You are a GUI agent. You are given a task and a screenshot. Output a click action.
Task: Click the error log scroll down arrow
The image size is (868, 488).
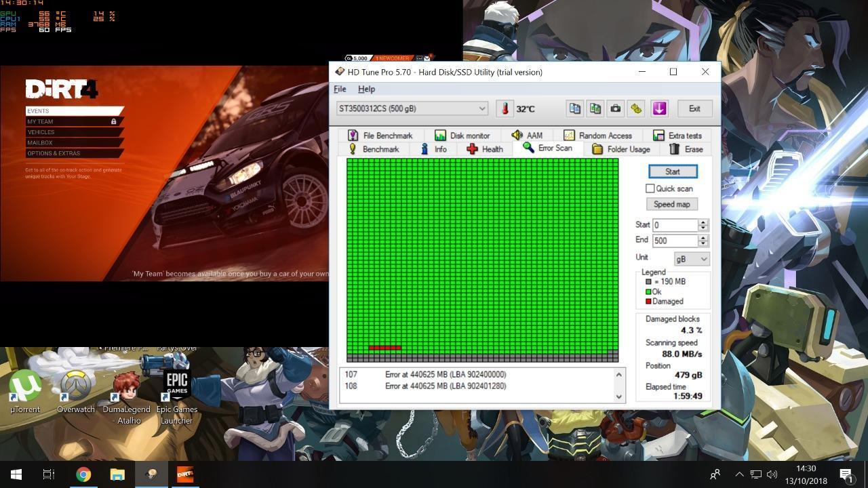tap(618, 396)
